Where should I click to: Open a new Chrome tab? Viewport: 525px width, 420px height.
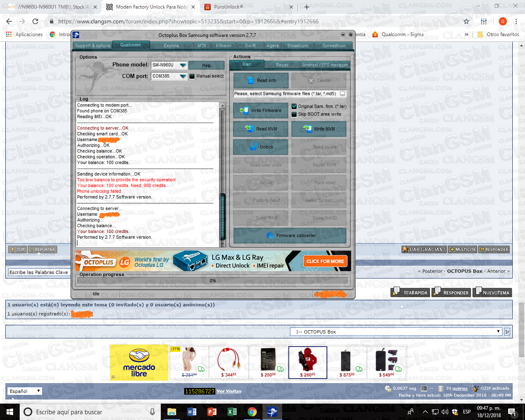307,7
